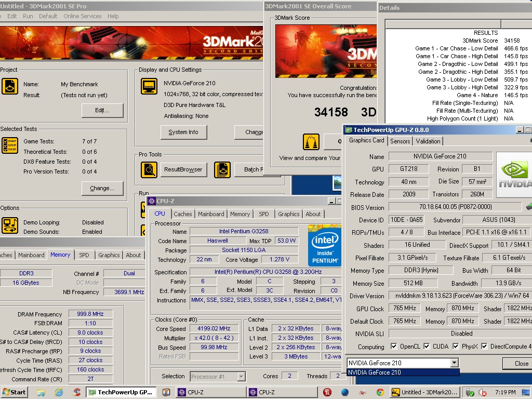Image resolution: width=532 pixels, height=399 pixels.
Task: Open the SPD tab in front CPU-Z
Action: coord(263,214)
